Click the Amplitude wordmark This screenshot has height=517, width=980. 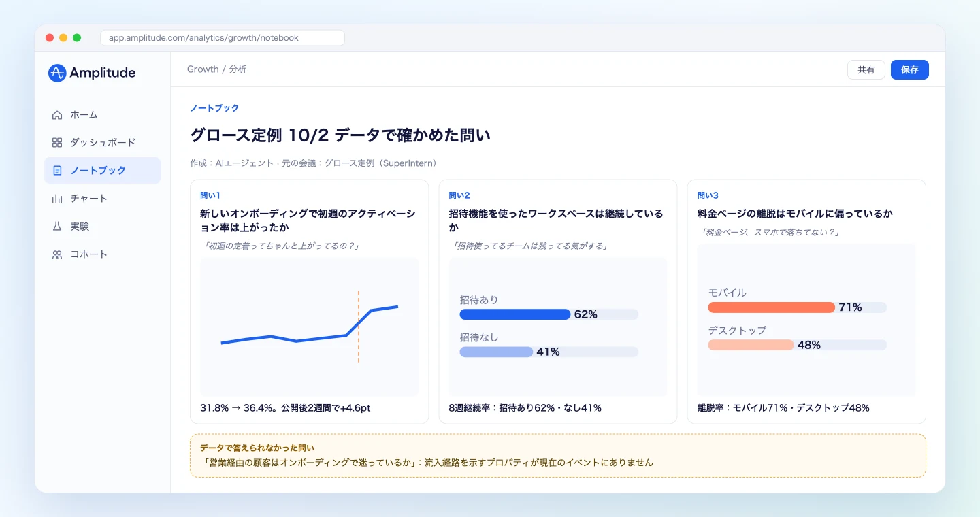point(102,73)
